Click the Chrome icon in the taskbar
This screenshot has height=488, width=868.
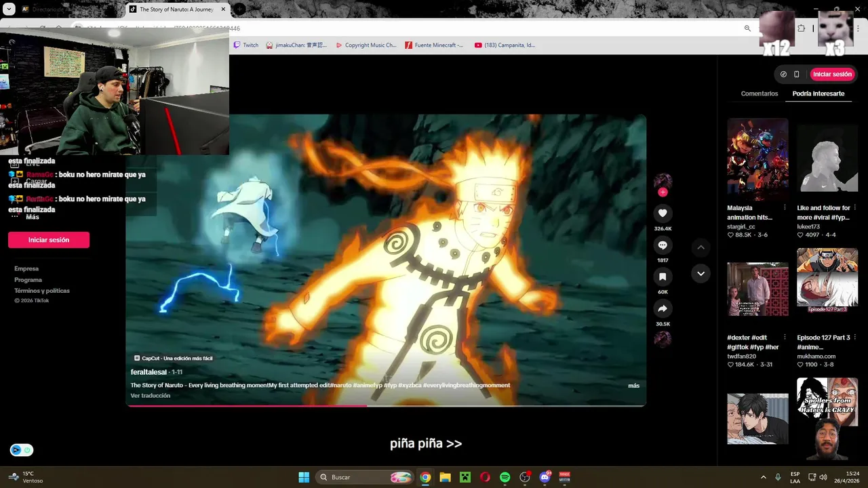[425, 477]
